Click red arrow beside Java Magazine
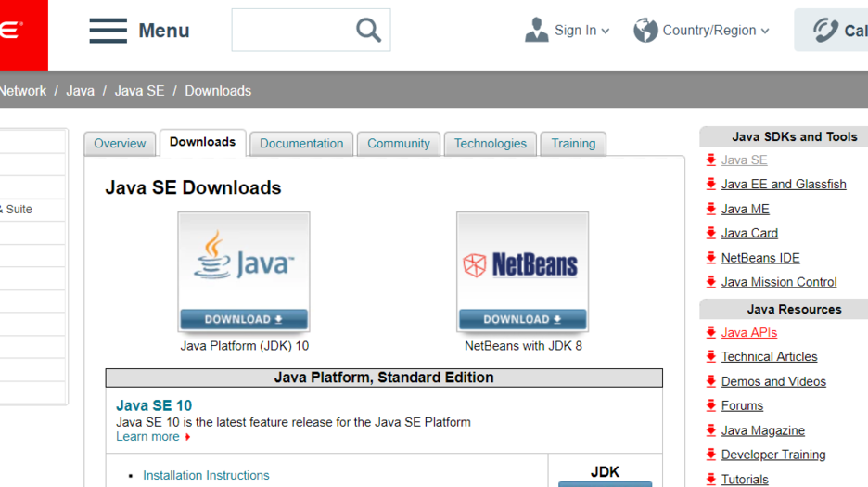This screenshot has width=868, height=487. coord(711,429)
